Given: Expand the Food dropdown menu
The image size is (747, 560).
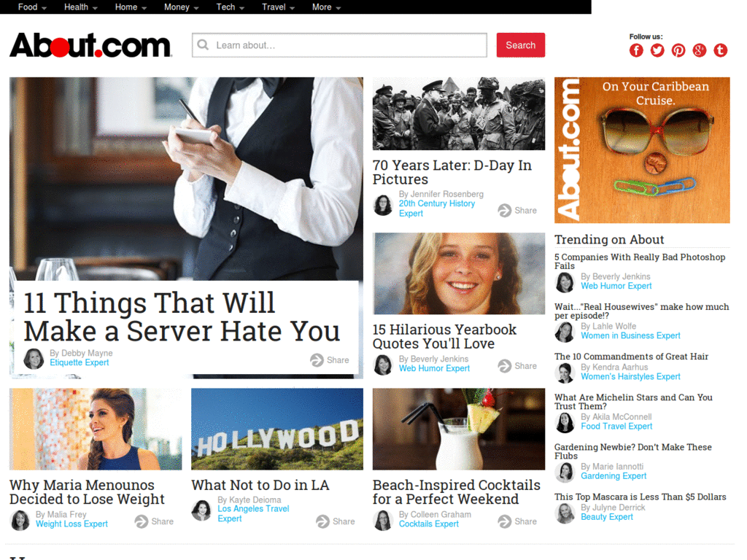Looking at the screenshot, I should 32,7.
